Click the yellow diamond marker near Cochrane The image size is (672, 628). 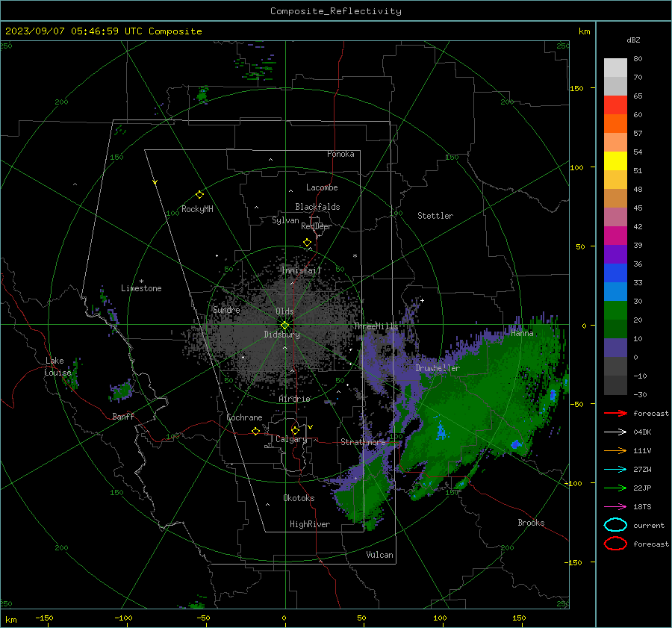pyautogui.click(x=255, y=432)
